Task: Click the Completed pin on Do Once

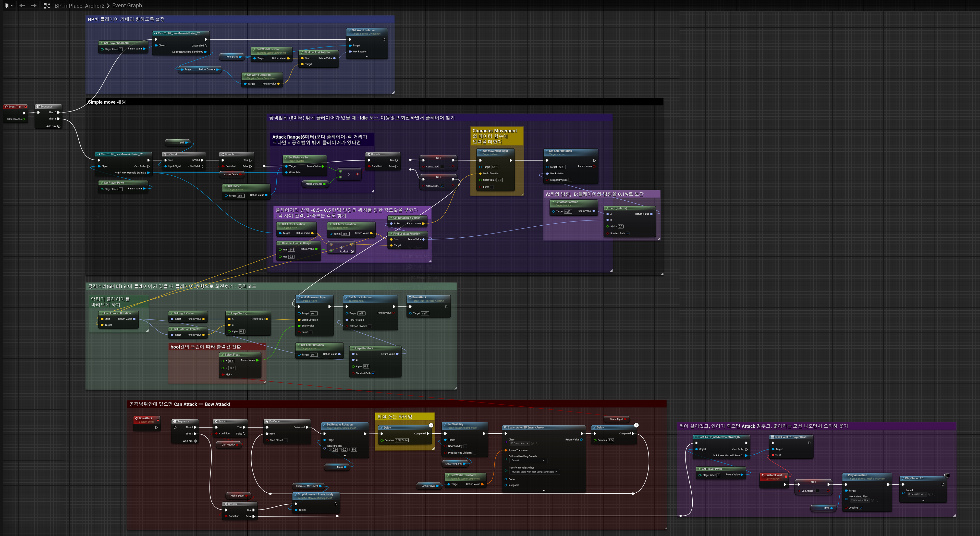Action: point(307,427)
